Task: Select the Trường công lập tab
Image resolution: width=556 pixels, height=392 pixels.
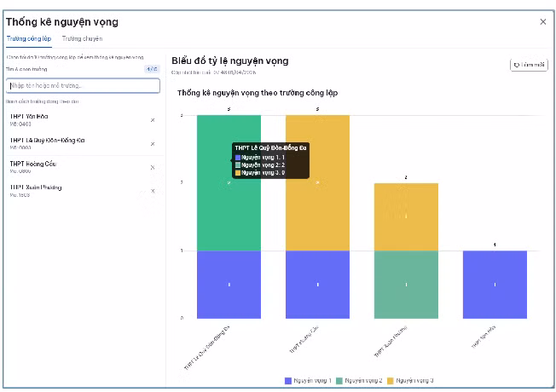Action: (29, 38)
